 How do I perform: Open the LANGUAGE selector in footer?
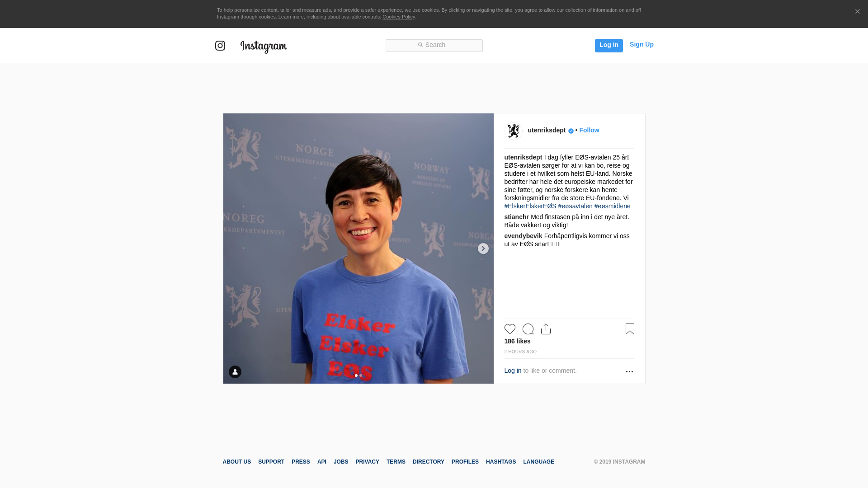point(538,462)
